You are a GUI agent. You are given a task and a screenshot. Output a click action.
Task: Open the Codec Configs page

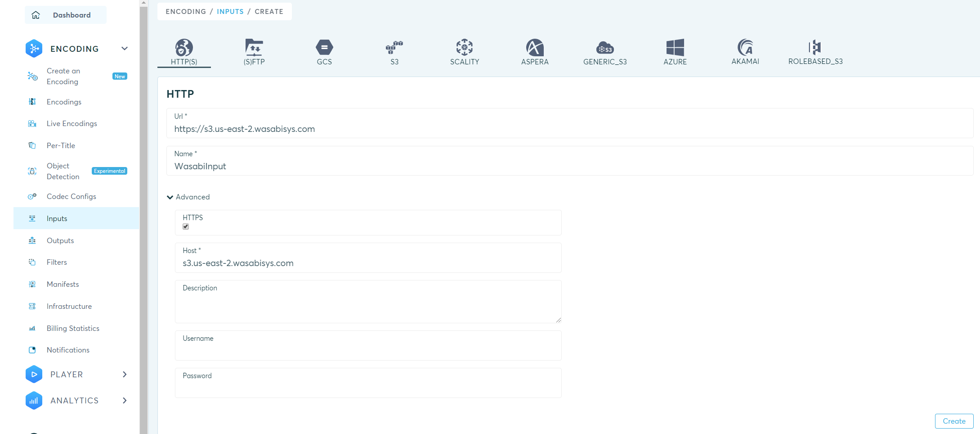click(x=72, y=196)
